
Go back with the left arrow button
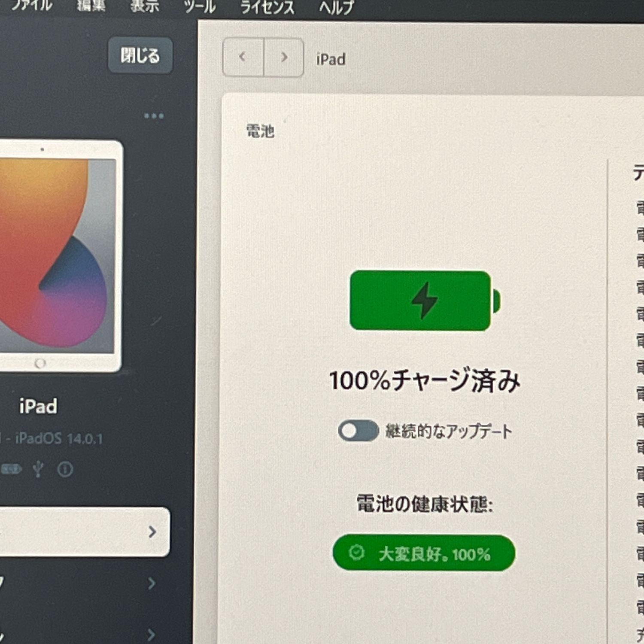[243, 57]
